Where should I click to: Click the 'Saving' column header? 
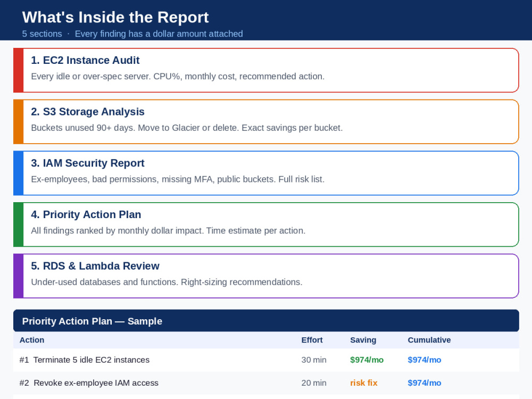[x=363, y=340]
